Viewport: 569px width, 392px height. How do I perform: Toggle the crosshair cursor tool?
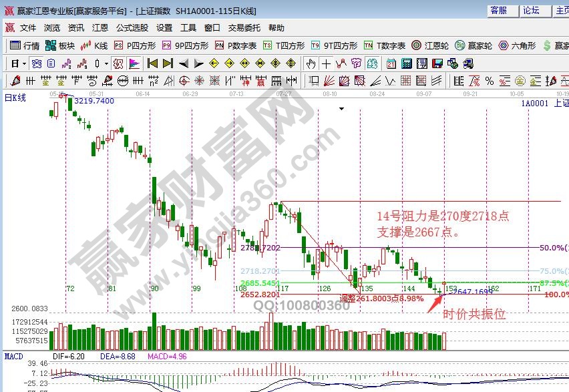pos(326,63)
